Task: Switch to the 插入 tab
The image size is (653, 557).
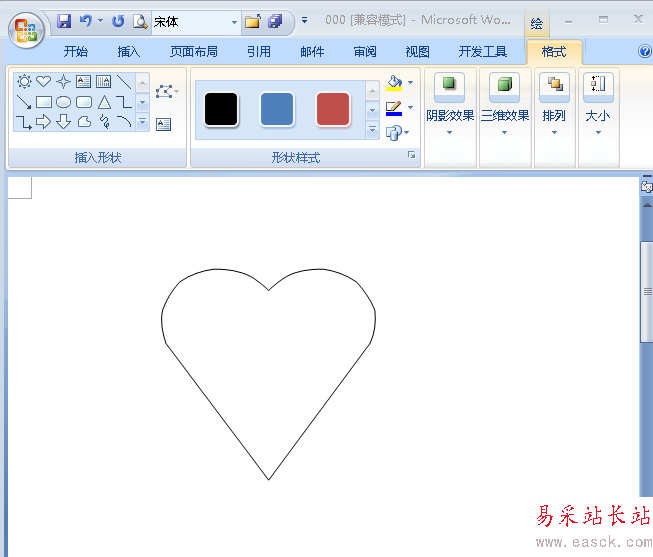Action: click(x=129, y=52)
